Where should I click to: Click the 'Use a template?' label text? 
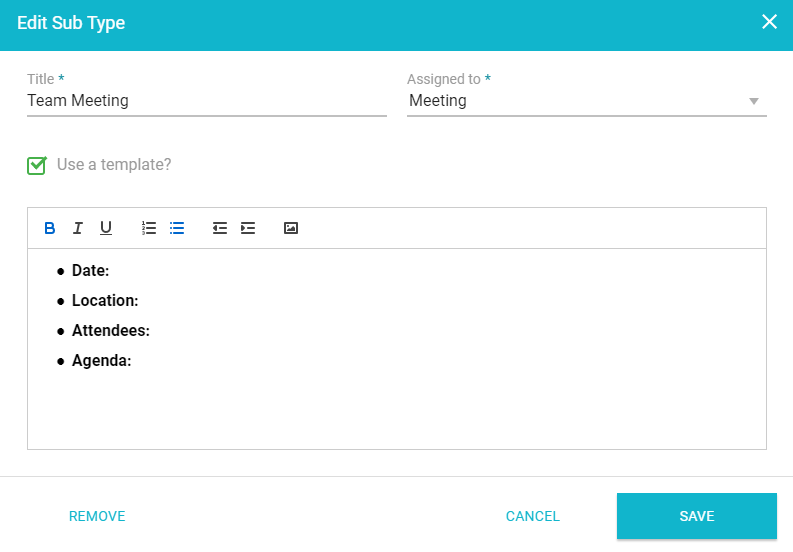coord(114,165)
